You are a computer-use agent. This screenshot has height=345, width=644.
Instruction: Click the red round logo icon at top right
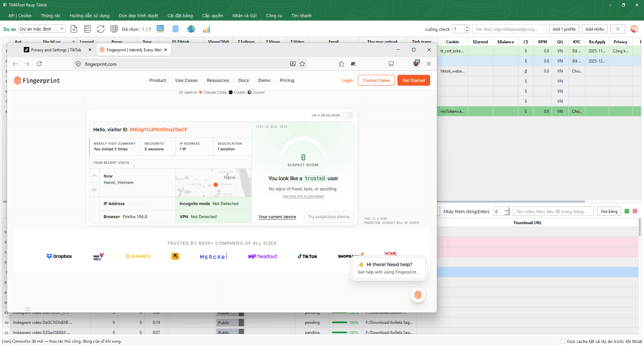(x=634, y=29)
